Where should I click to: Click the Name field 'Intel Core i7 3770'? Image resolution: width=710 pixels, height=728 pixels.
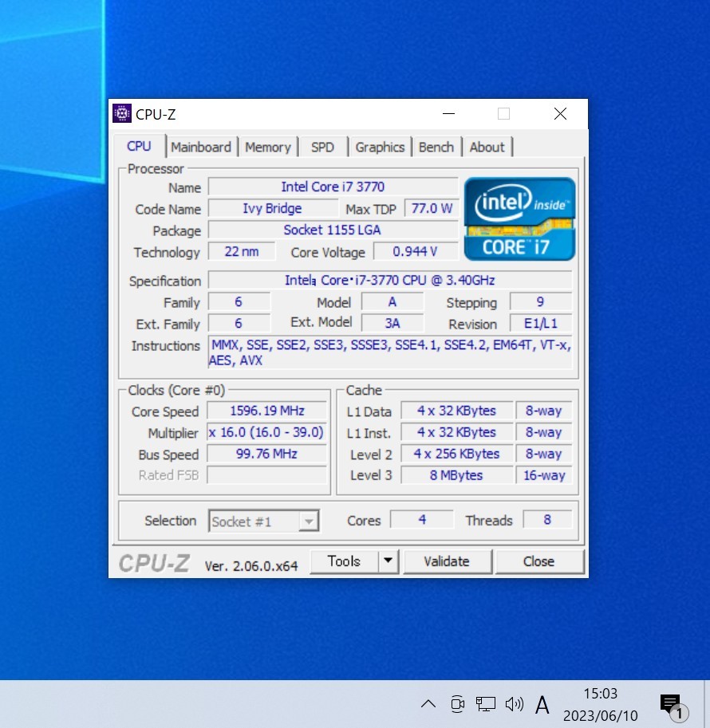tap(333, 187)
